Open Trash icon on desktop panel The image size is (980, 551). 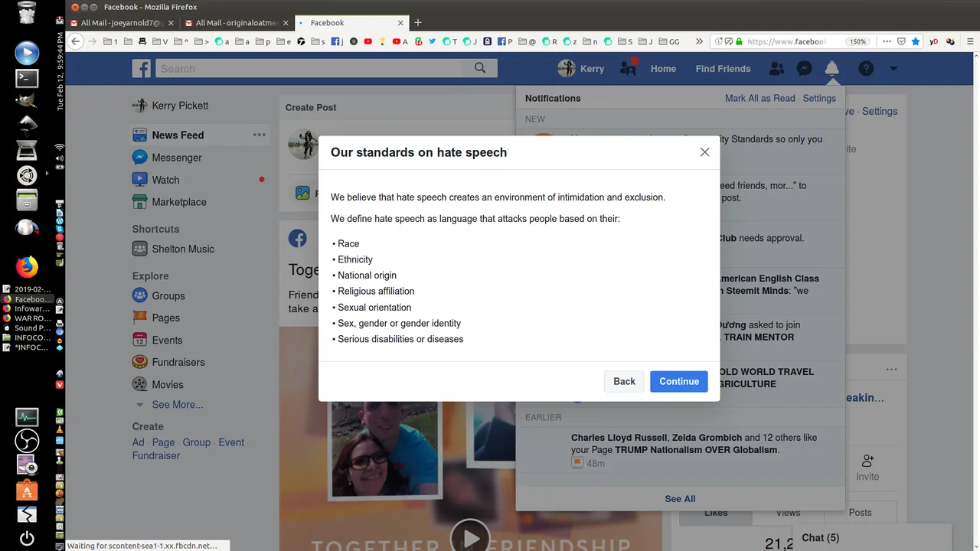pyautogui.click(x=27, y=14)
